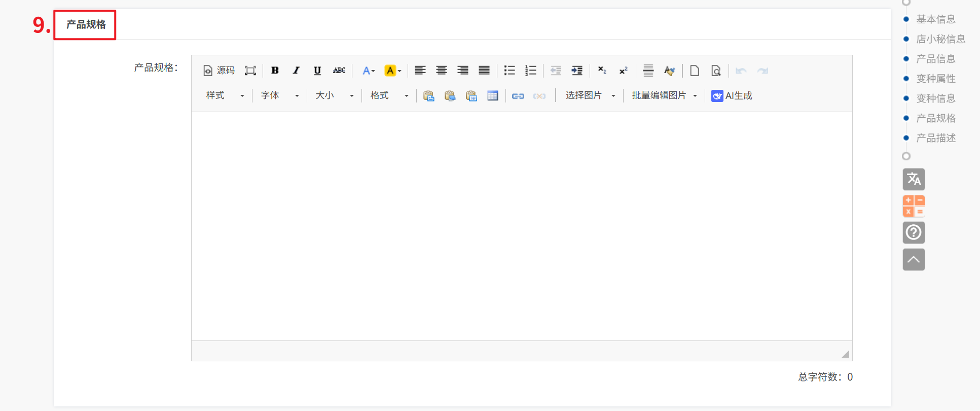Image resolution: width=980 pixels, height=411 pixels.
Task: Center align the text
Action: [x=441, y=71]
